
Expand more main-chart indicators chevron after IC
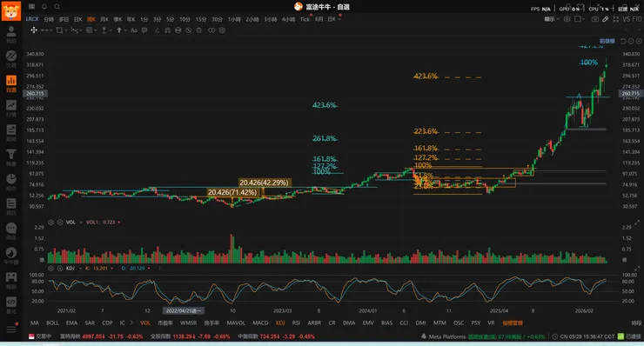pos(131,323)
